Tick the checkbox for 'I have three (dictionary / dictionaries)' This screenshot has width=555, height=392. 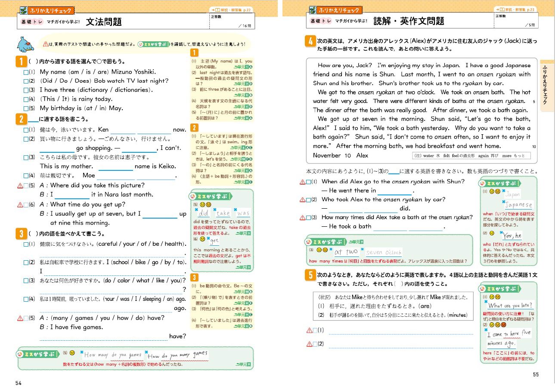tap(25, 90)
